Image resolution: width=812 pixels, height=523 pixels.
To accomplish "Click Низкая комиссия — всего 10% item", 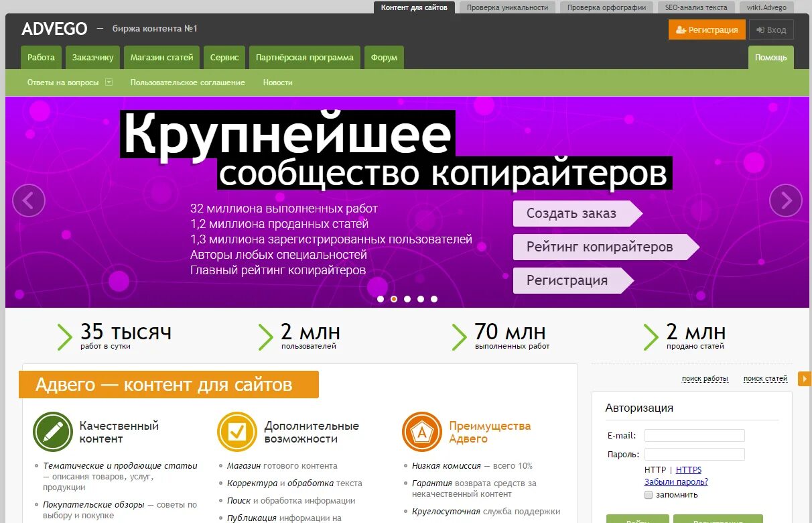I will (x=472, y=465).
